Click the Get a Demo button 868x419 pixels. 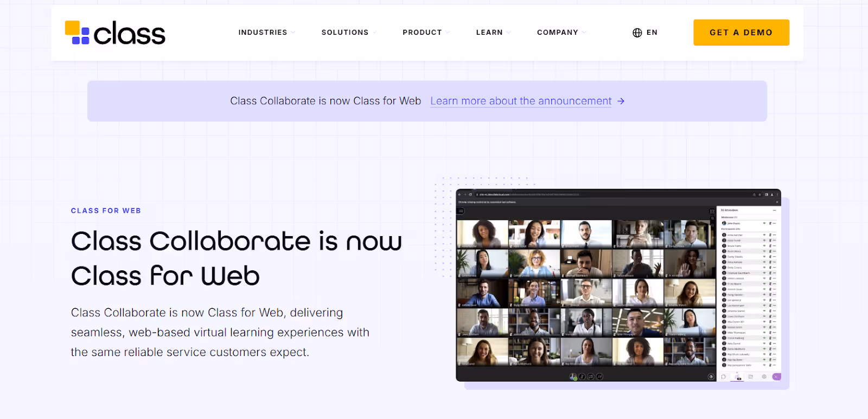[741, 33]
